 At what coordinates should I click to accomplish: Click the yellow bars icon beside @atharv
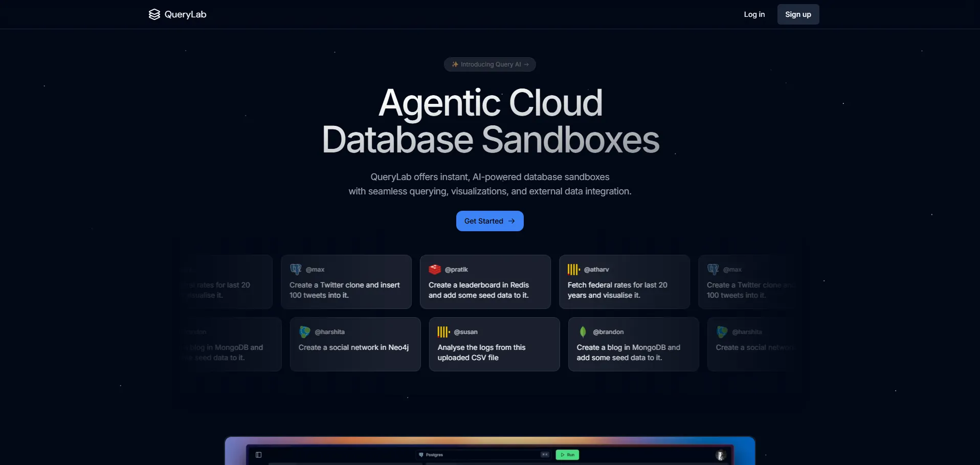(x=573, y=269)
